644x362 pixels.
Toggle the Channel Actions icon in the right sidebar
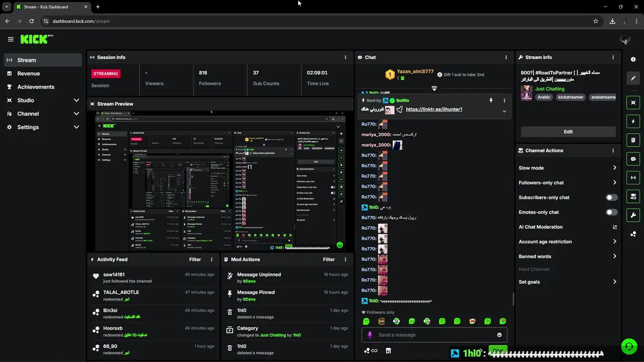633,196
